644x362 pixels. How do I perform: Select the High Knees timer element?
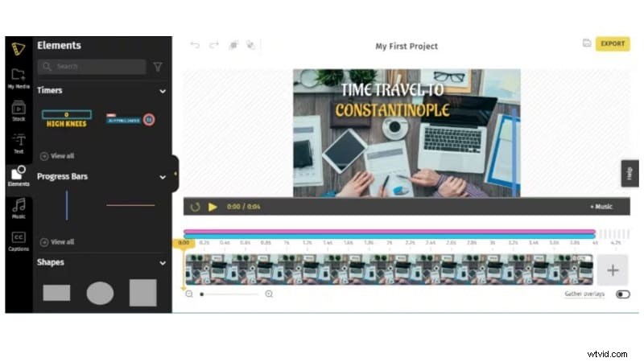(67, 119)
